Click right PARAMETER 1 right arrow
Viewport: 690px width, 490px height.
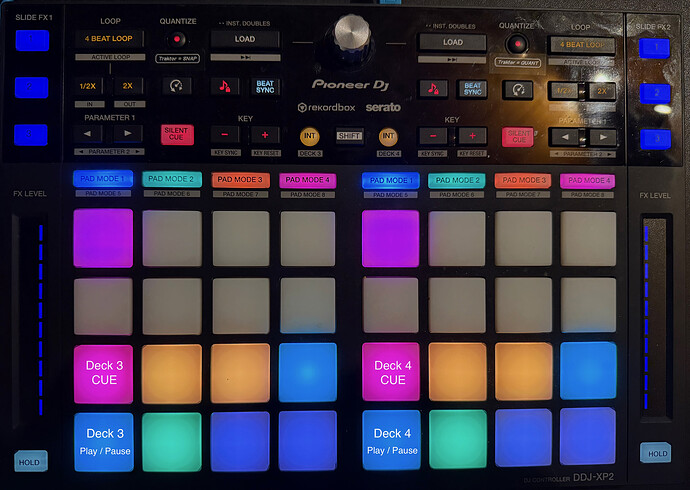tap(602, 138)
